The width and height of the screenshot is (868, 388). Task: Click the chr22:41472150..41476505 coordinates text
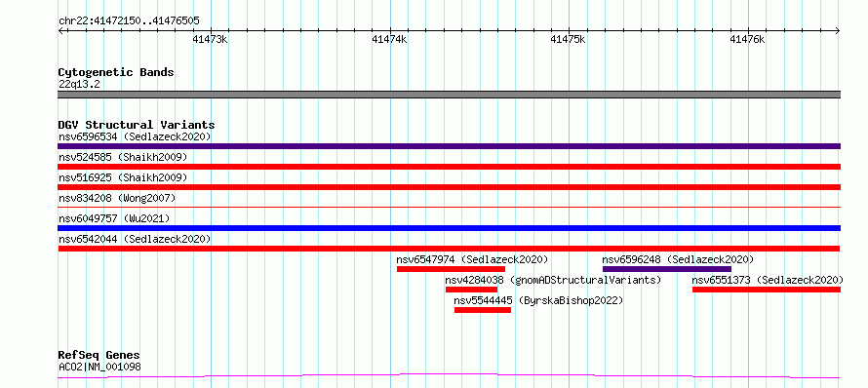(129, 21)
